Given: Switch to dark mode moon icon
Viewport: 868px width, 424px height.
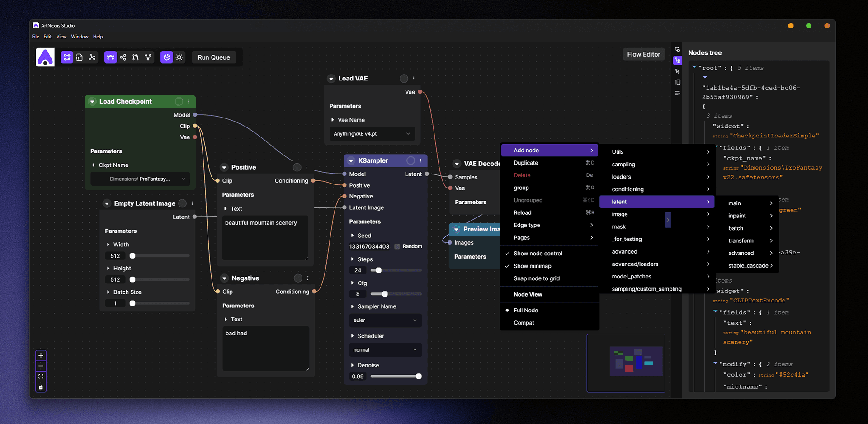Looking at the screenshot, I should (167, 57).
